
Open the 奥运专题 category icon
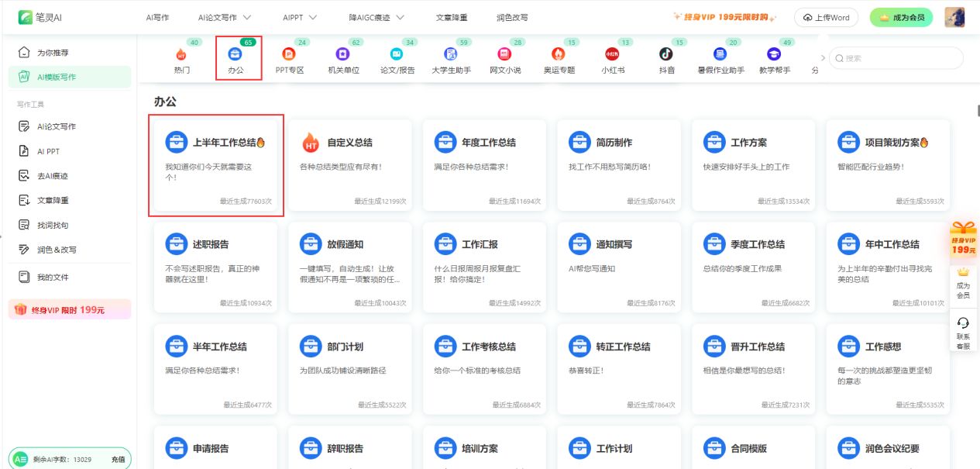point(559,54)
